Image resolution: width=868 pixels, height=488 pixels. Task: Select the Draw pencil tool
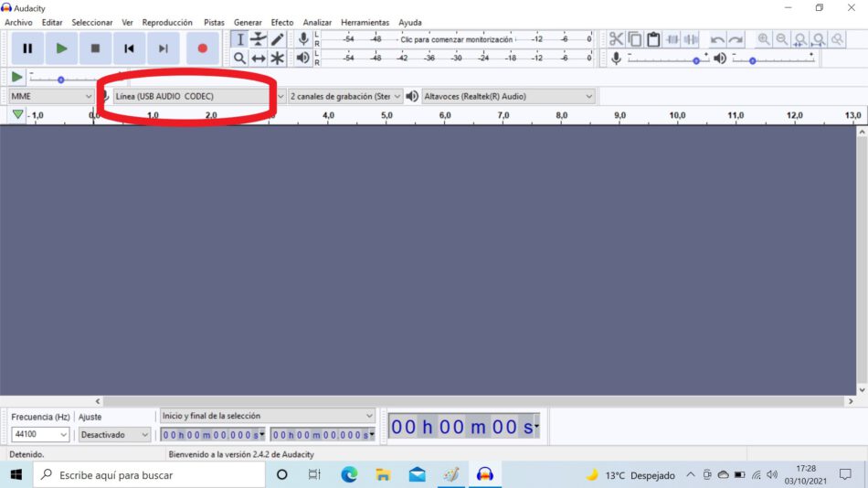(x=278, y=39)
